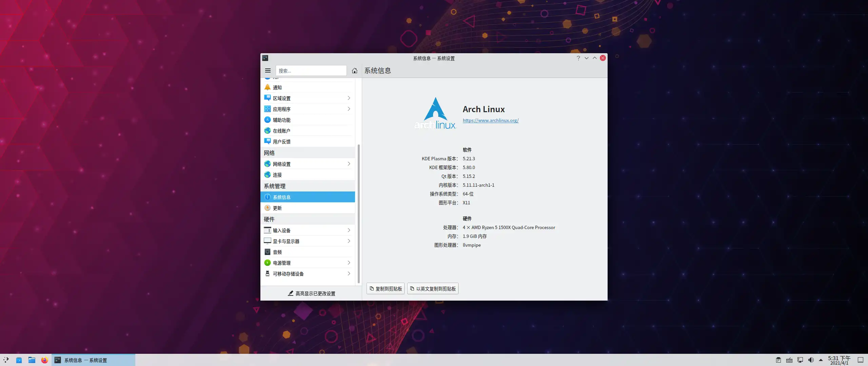The width and height of the screenshot is (868, 366).
Task: Select the Online Accounts globe entry
Action: pyautogui.click(x=281, y=131)
